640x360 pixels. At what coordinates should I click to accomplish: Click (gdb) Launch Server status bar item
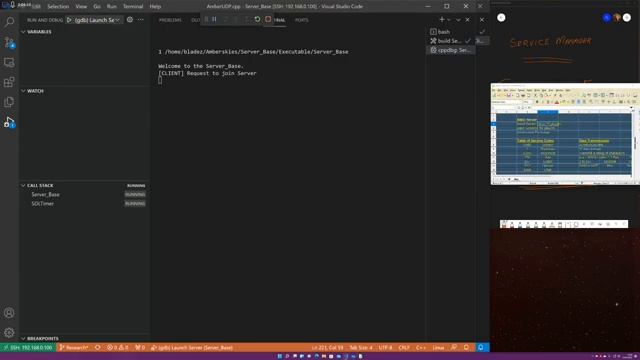pos(192,348)
